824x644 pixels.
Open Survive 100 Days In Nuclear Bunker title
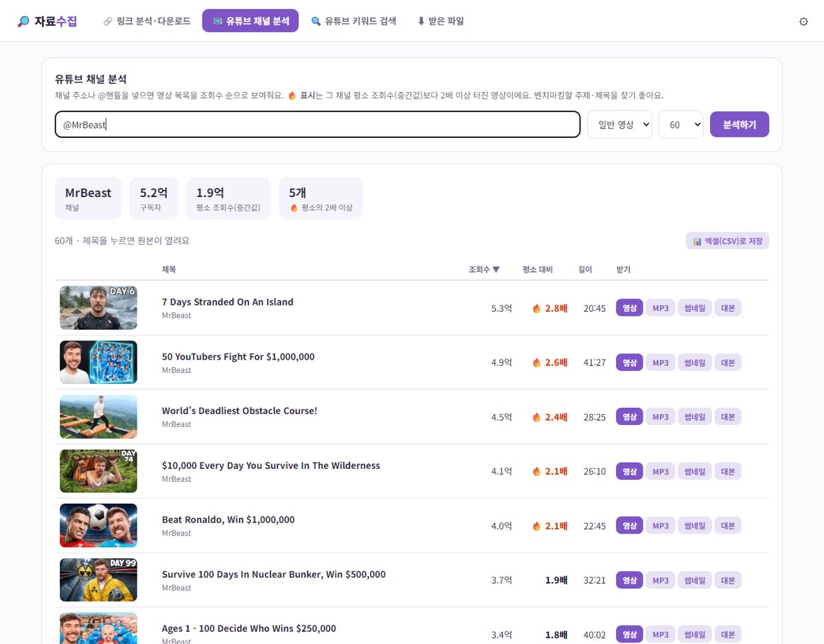[x=274, y=574]
